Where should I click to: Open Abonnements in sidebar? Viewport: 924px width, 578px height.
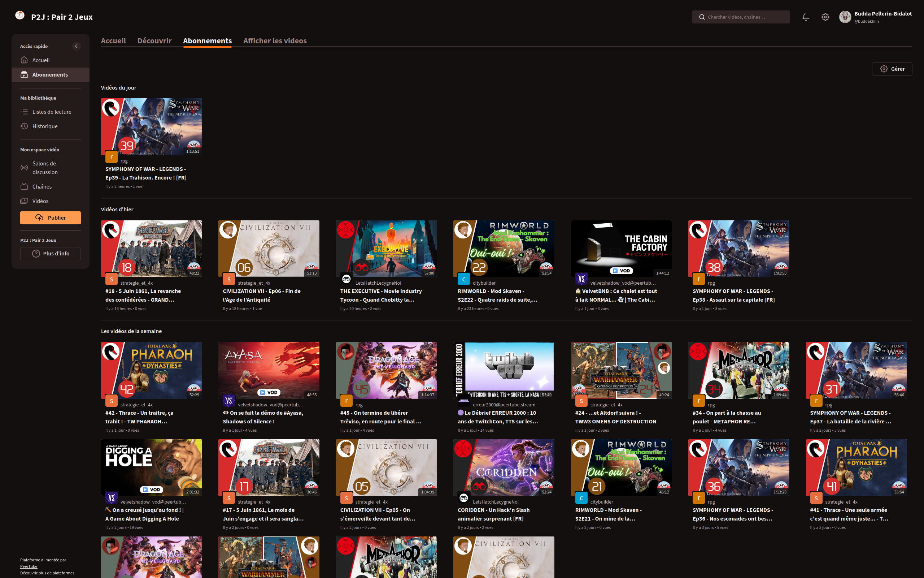[51, 74]
